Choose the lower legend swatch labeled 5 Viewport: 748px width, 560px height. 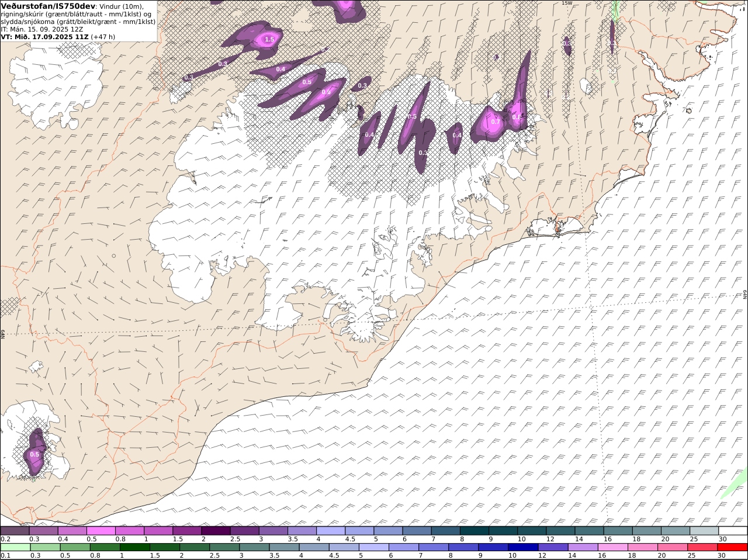[x=373, y=548]
